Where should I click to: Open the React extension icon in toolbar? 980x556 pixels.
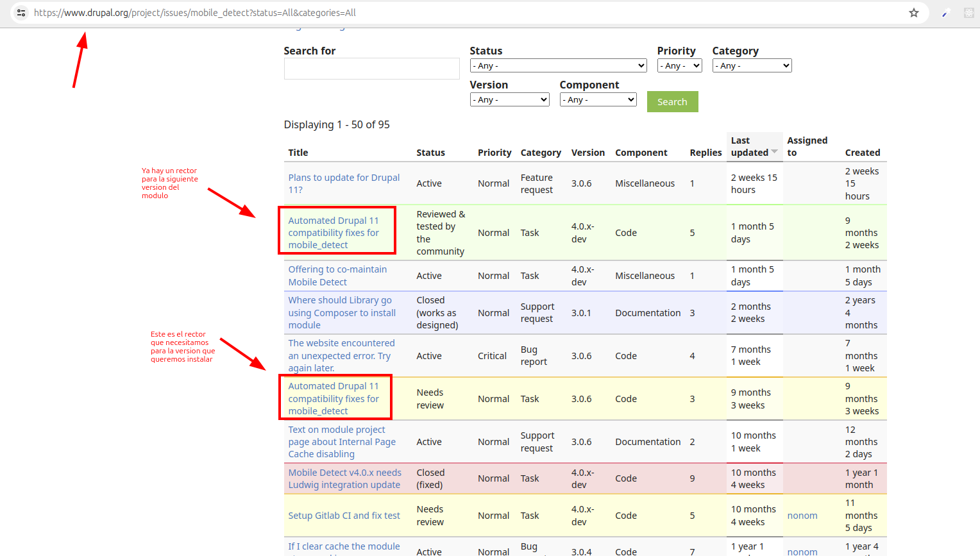(x=969, y=13)
